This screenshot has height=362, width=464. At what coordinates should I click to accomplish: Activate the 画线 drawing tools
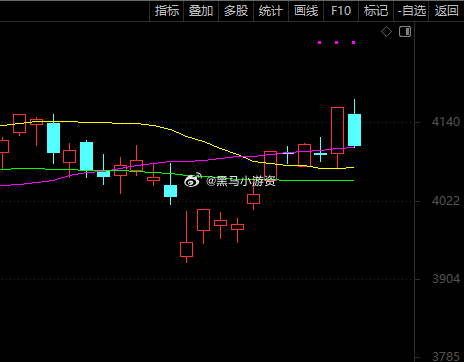point(306,11)
